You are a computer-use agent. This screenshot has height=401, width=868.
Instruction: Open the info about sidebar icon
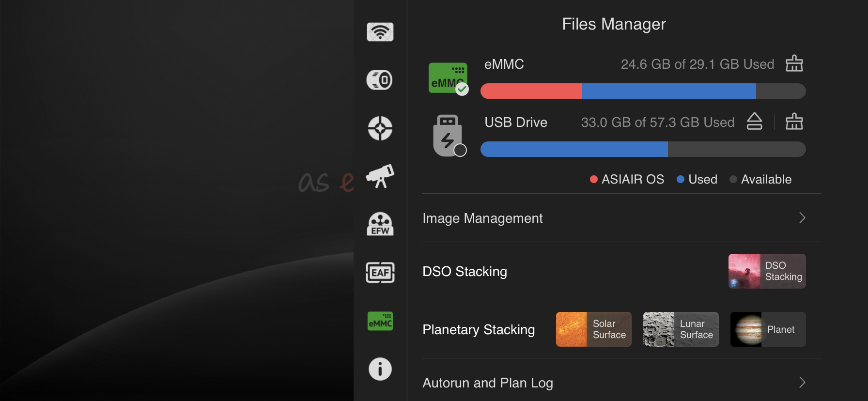pyautogui.click(x=380, y=369)
